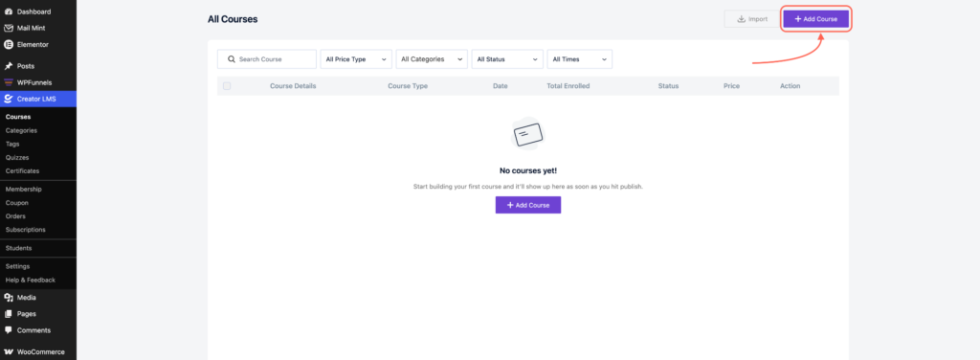980x360 pixels.
Task: Open Courses submenu item
Action: 18,117
